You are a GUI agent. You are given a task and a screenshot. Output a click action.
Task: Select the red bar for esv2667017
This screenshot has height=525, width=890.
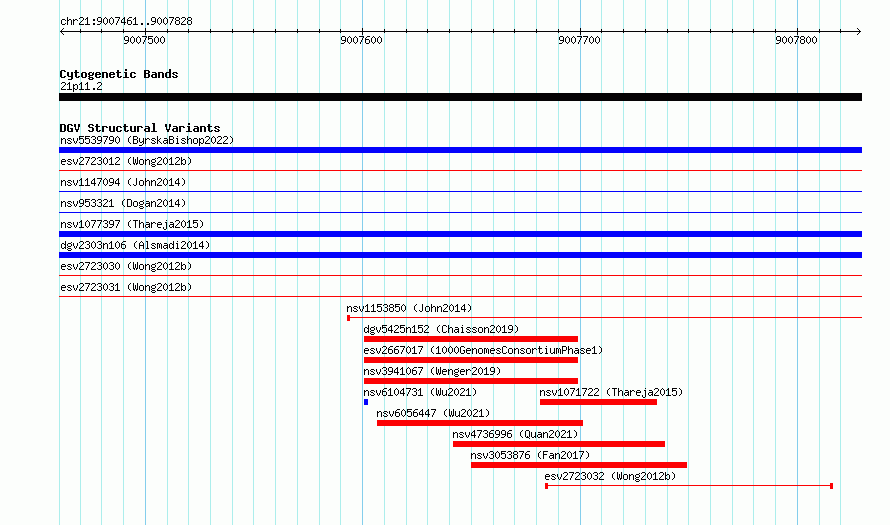(x=471, y=360)
